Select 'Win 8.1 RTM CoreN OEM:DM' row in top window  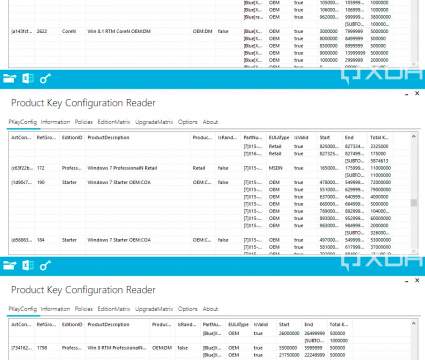209,31
